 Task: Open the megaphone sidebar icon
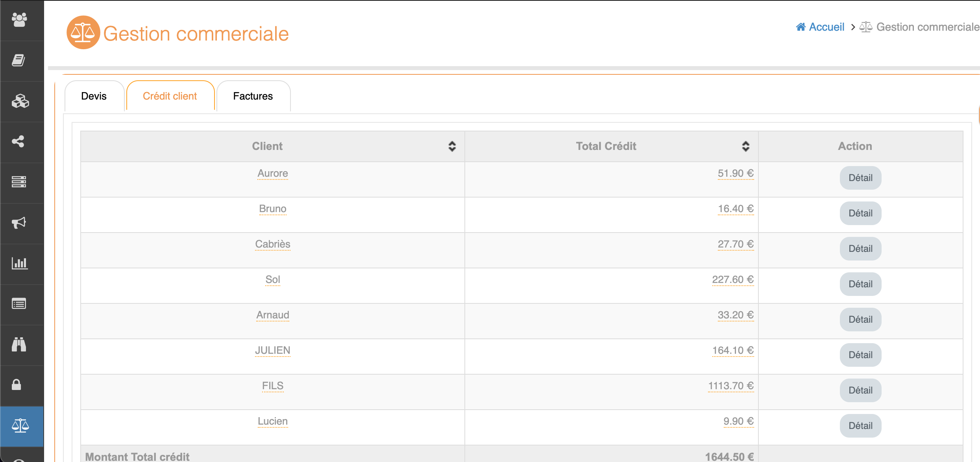coord(19,223)
